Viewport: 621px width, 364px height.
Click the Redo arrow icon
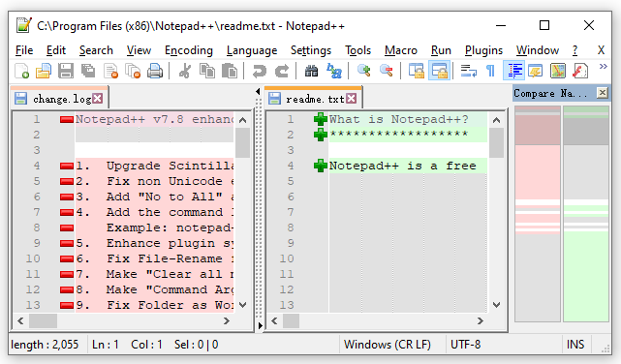[x=282, y=72]
